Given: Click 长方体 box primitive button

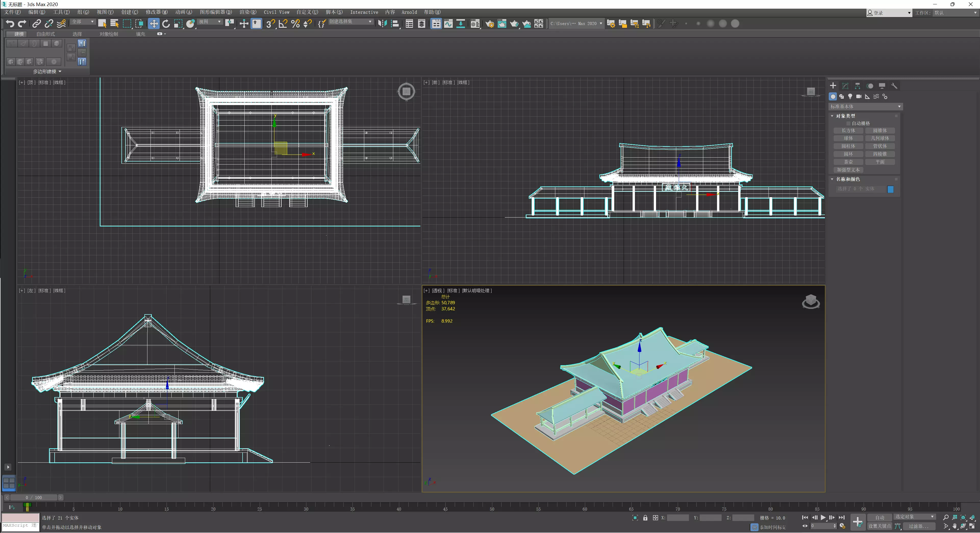Looking at the screenshot, I should click(848, 131).
